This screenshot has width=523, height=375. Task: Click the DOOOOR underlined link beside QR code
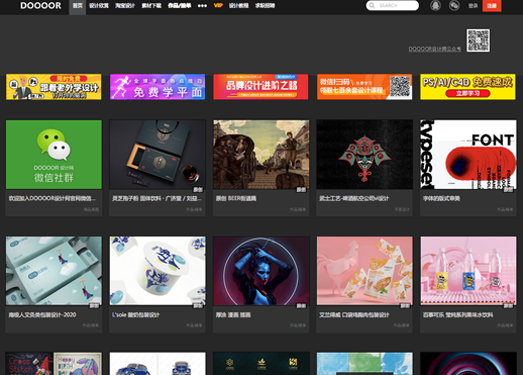point(435,49)
